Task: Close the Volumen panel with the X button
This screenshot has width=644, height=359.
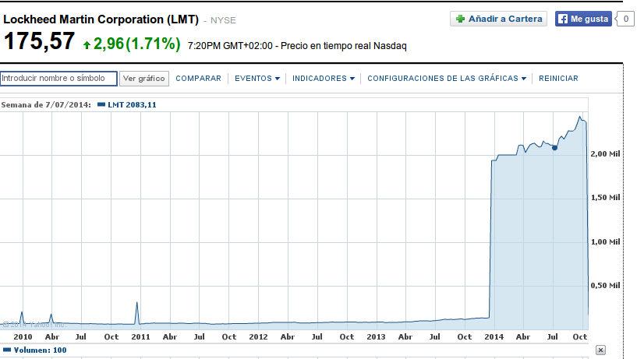Action: point(600,350)
